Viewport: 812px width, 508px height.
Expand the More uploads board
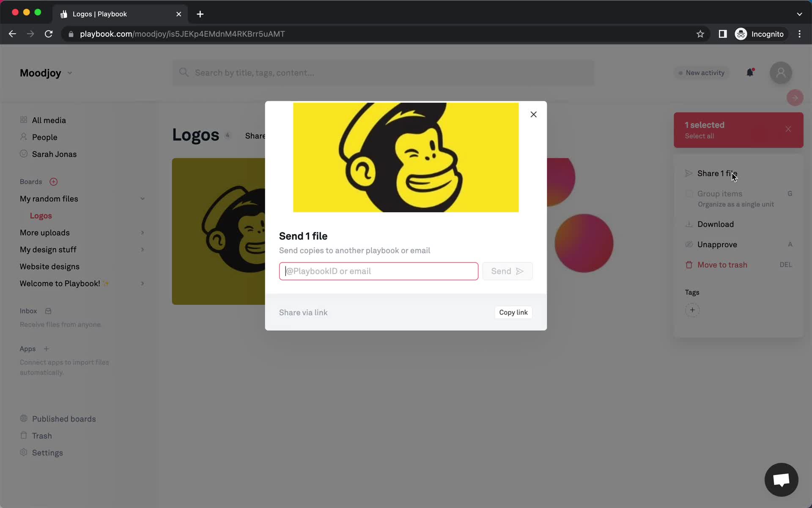click(143, 232)
